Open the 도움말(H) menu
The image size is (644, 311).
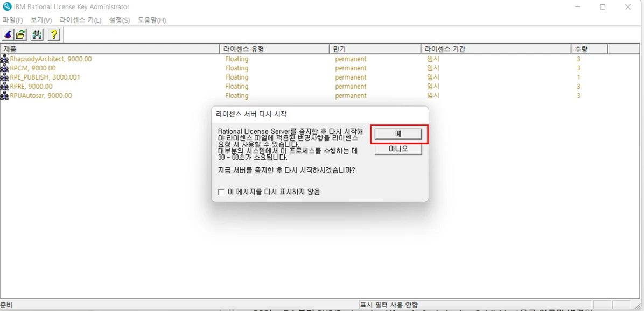[x=152, y=20]
